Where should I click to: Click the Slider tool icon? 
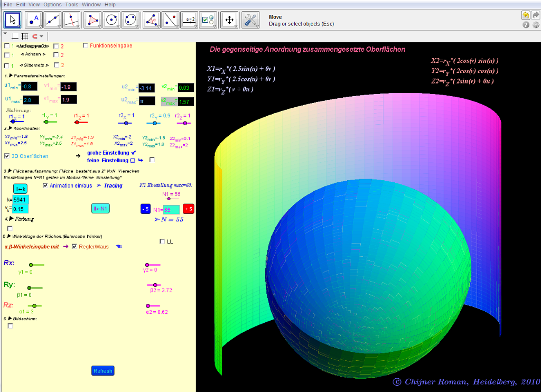pos(190,20)
